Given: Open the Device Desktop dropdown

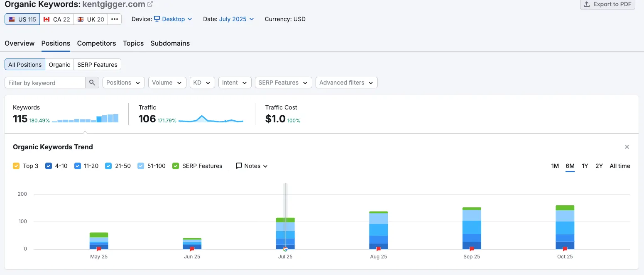Looking at the screenshot, I should [x=173, y=19].
